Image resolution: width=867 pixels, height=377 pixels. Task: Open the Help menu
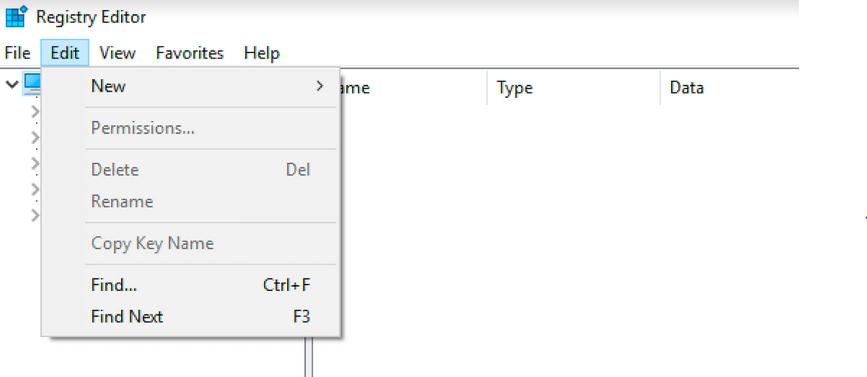point(262,53)
